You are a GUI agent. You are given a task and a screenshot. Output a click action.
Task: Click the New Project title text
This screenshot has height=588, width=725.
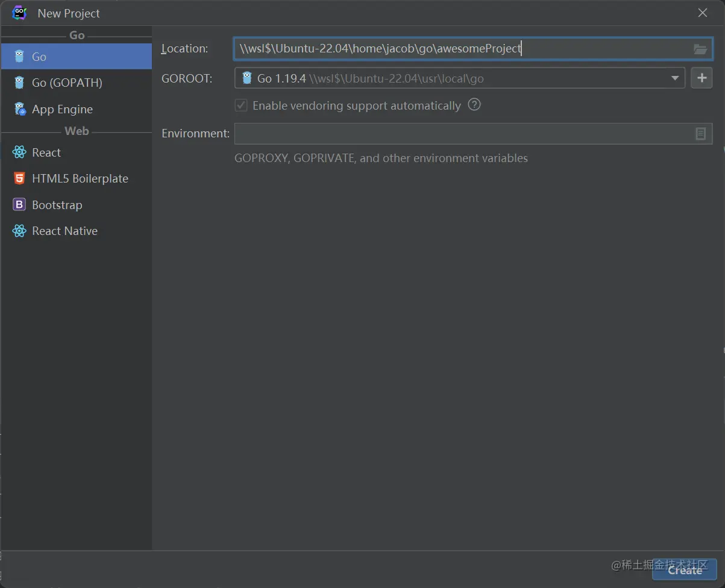click(69, 13)
